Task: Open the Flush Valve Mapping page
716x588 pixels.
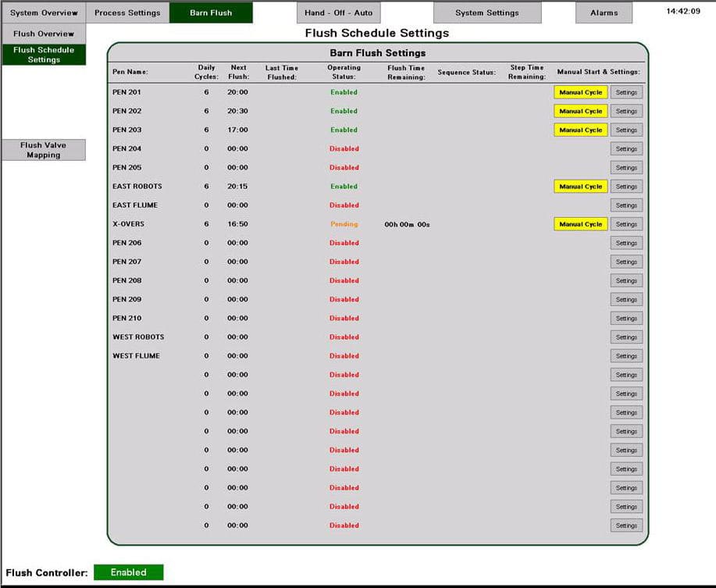Action: 44,148
